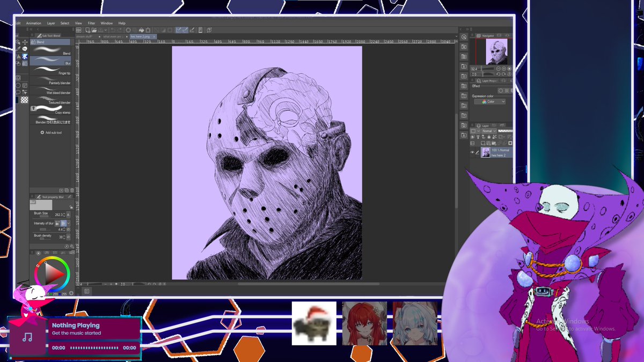Reset tool properties to initial settings icon

coord(67,246)
